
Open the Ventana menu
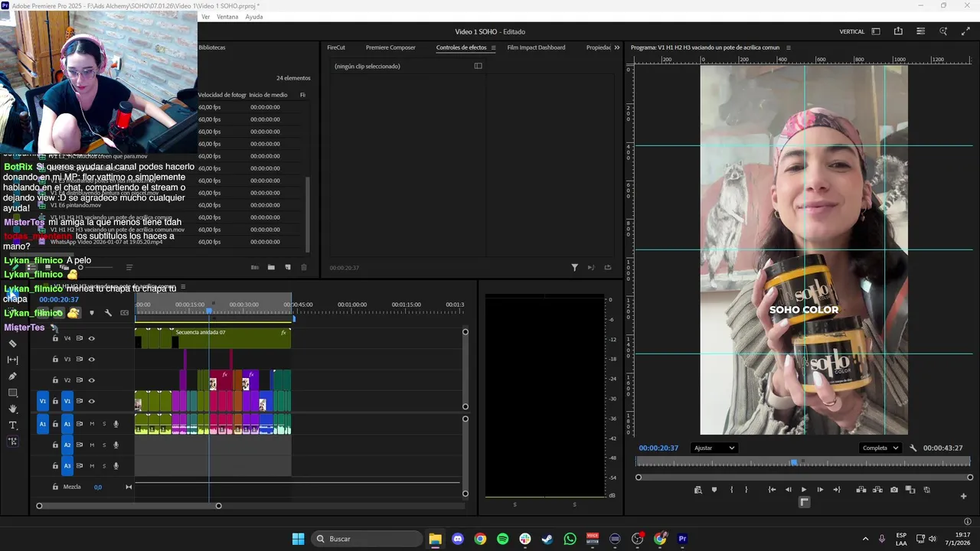pyautogui.click(x=227, y=17)
